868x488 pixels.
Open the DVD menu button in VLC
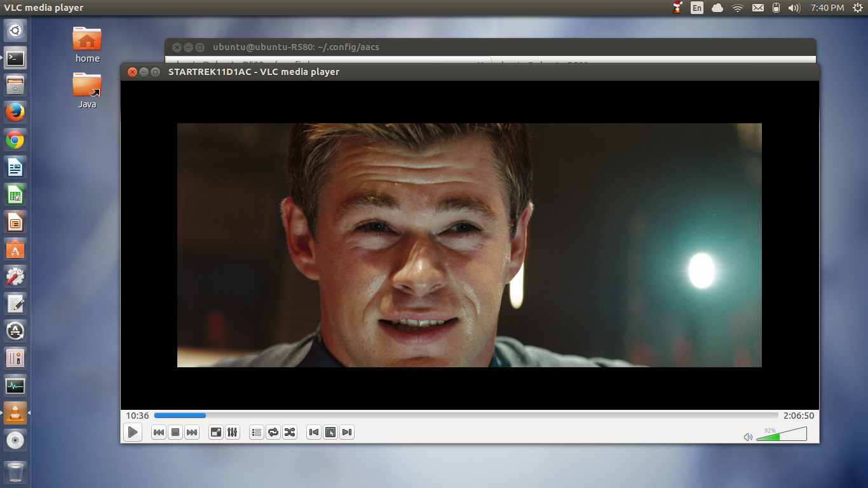pos(330,433)
